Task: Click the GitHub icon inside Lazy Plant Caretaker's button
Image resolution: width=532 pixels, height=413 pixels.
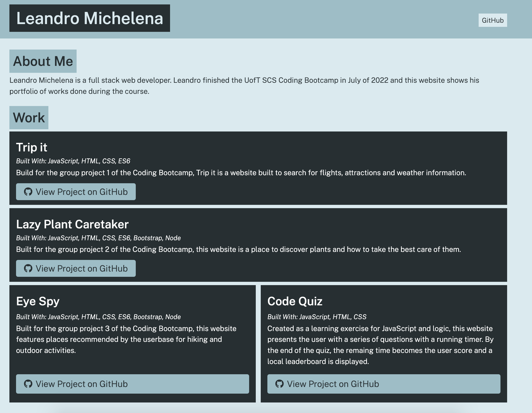Action: tap(28, 268)
